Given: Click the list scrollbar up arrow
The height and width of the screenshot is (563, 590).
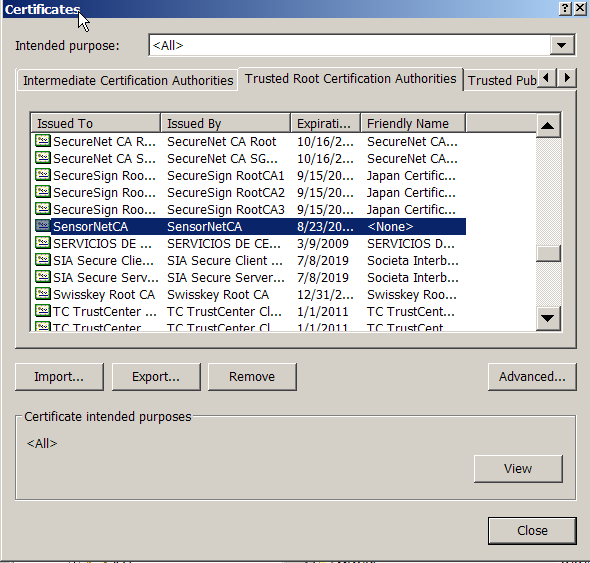Looking at the screenshot, I should [x=548, y=126].
